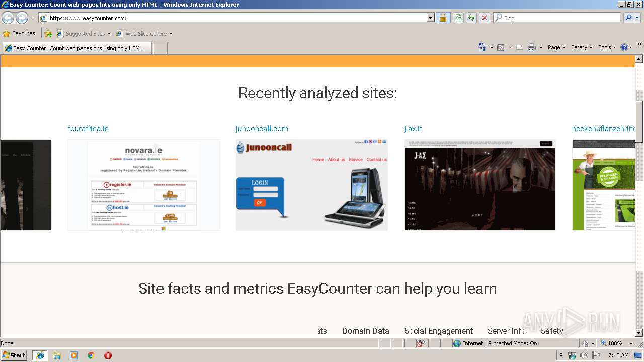Toggle the Compatibility View icon

coord(458,18)
